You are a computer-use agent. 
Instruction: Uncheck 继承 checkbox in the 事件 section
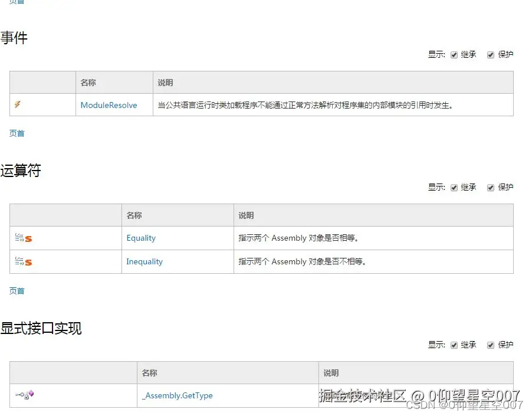click(x=454, y=54)
